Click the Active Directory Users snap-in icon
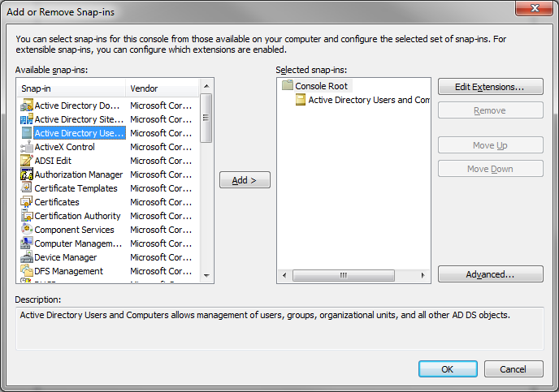 tap(27, 133)
